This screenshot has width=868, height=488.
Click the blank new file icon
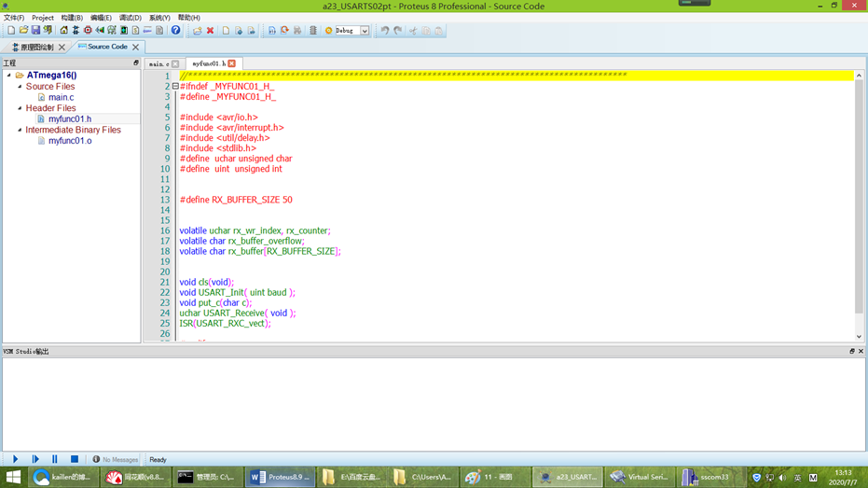coord(226,31)
